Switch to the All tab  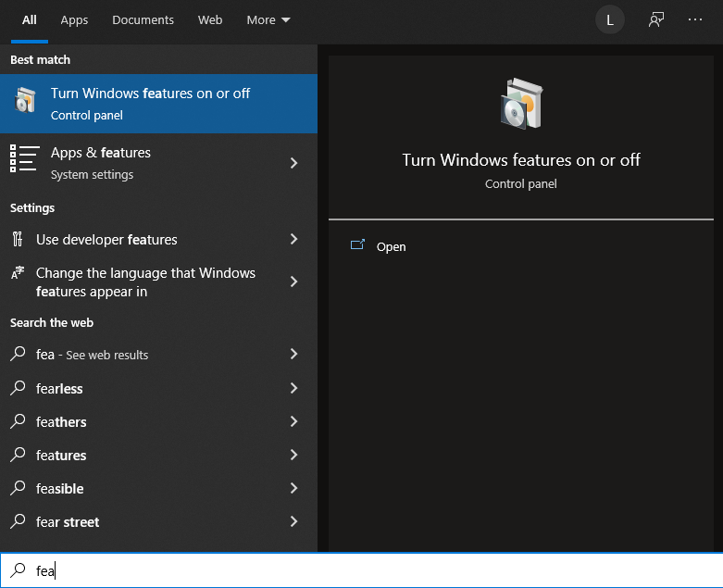click(29, 19)
